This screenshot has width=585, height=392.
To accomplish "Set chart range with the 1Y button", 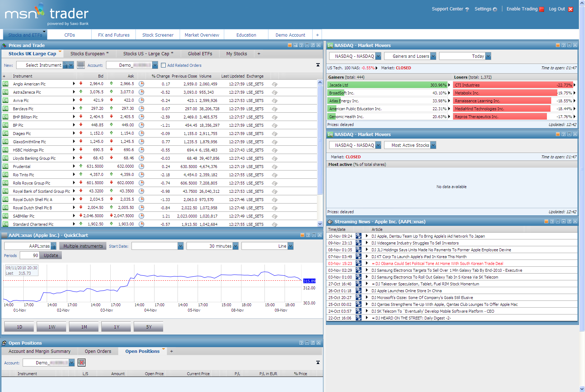I will click(x=116, y=327).
